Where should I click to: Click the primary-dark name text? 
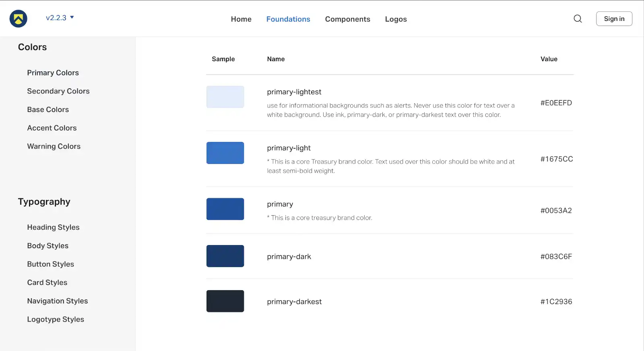(x=289, y=256)
